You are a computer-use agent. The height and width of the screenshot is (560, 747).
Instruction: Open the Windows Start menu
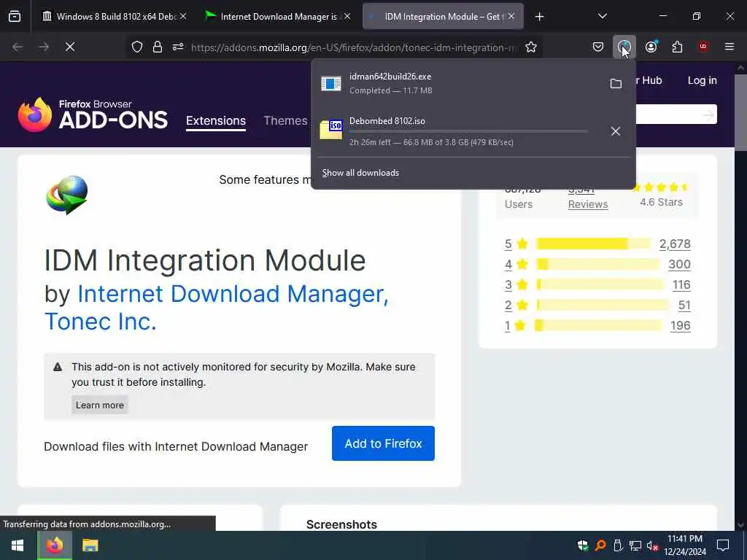pyautogui.click(x=18, y=545)
